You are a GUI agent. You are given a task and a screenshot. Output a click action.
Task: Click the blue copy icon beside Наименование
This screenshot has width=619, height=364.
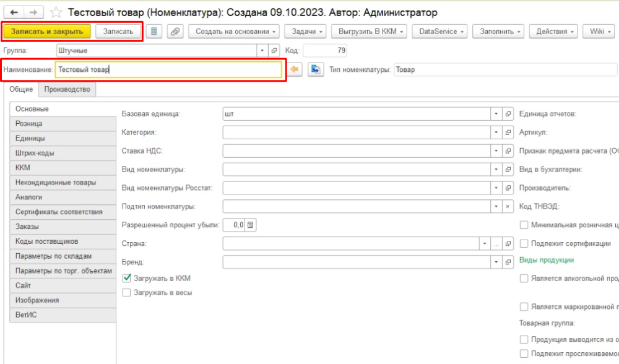pyautogui.click(x=315, y=70)
